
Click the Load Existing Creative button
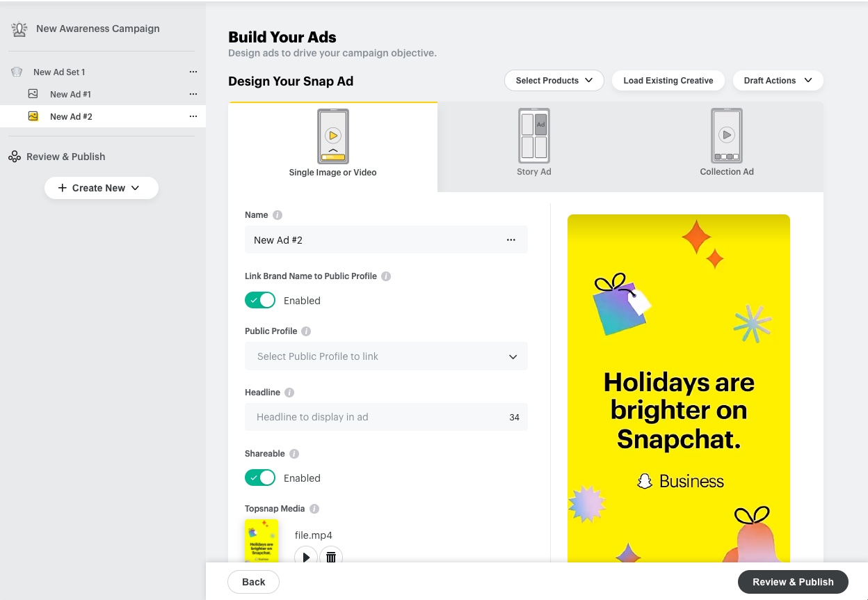(668, 81)
